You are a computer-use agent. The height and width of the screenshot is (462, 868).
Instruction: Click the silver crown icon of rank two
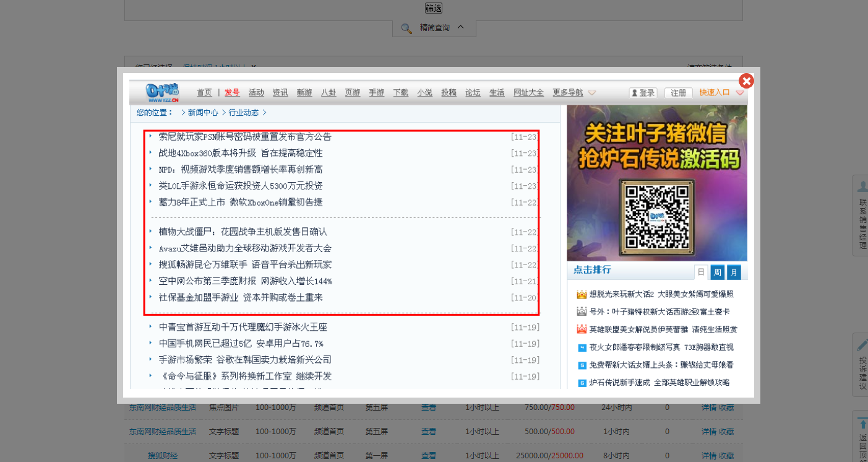(582, 312)
